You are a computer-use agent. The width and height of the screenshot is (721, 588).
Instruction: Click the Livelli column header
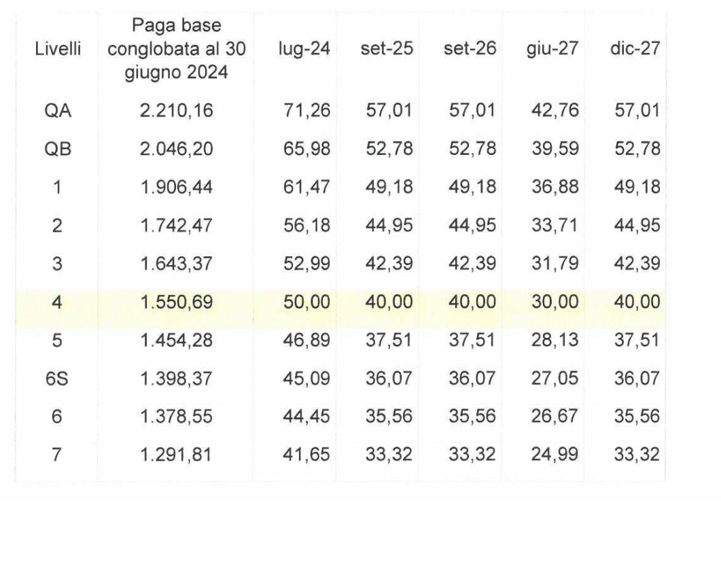click(x=58, y=48)
